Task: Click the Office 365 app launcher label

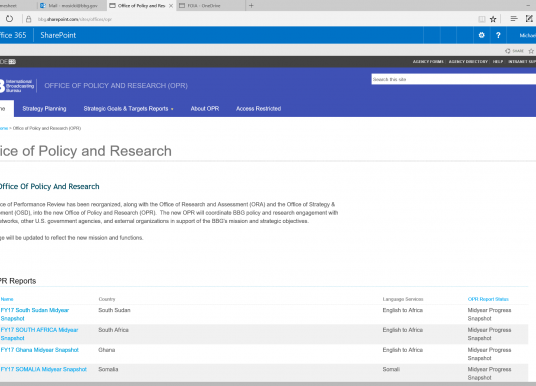Action: tap(13, 35)
